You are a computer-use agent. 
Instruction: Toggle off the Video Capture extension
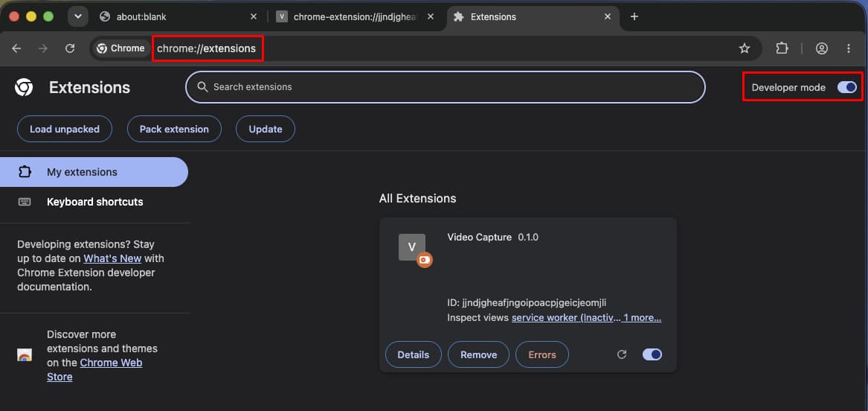(x=652, y=354)
